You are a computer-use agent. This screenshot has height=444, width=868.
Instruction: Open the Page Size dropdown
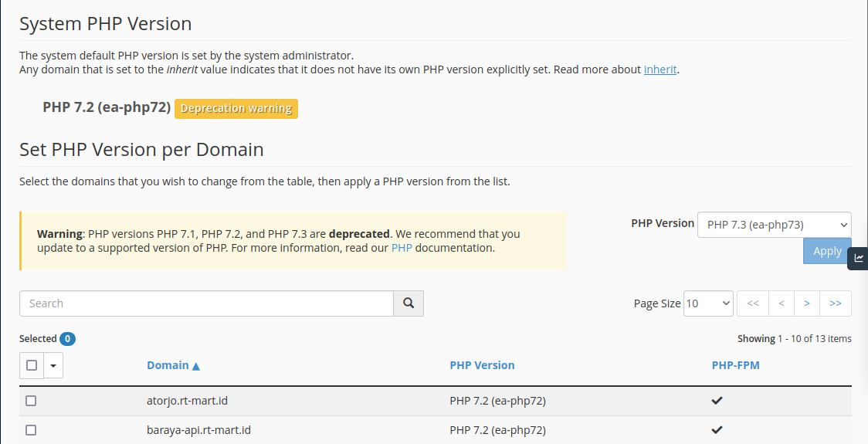coord(708,303)
